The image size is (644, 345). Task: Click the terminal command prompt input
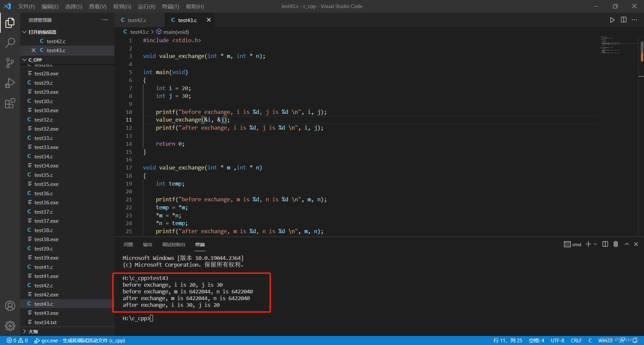click(x=152, y=318)
